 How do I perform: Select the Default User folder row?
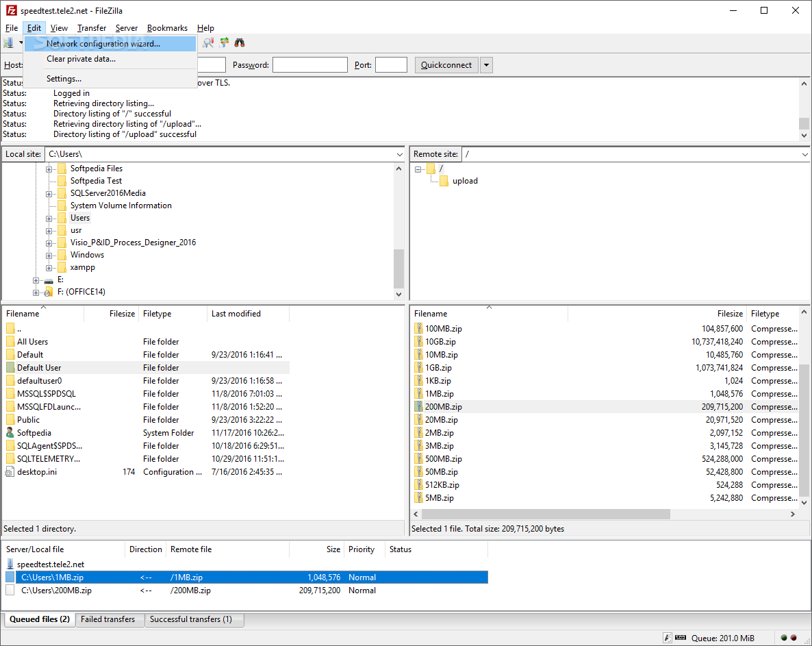(x=147, y=368)
